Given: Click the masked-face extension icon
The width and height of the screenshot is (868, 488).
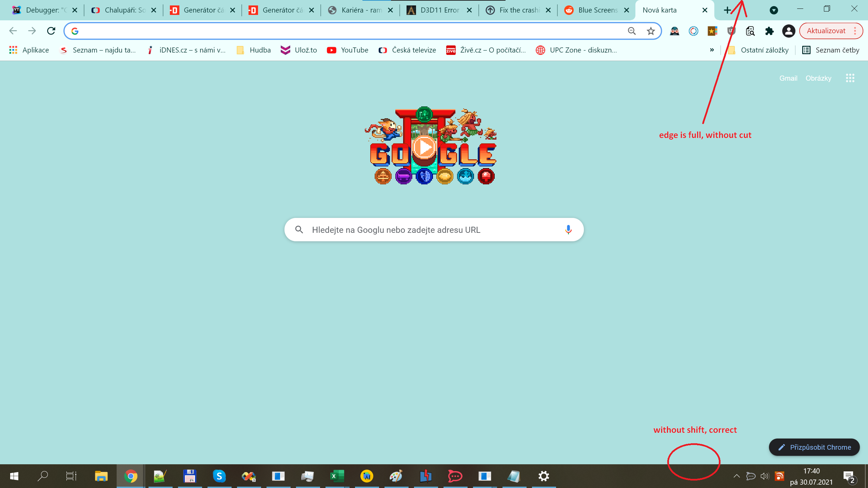Looking at the screenshot, I should [x=674, y=31].
